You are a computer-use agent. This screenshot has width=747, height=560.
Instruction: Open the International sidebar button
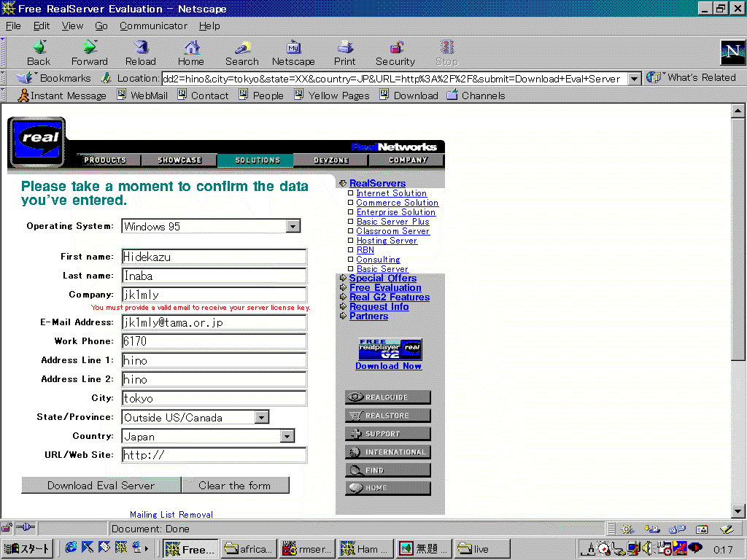coord(388,452)
